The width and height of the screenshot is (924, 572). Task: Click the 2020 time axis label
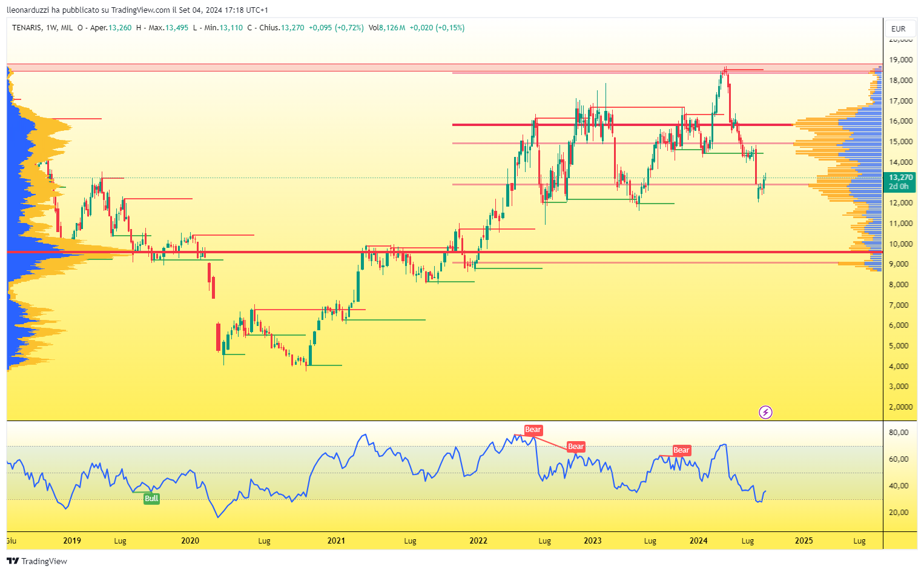pos(190,541)
